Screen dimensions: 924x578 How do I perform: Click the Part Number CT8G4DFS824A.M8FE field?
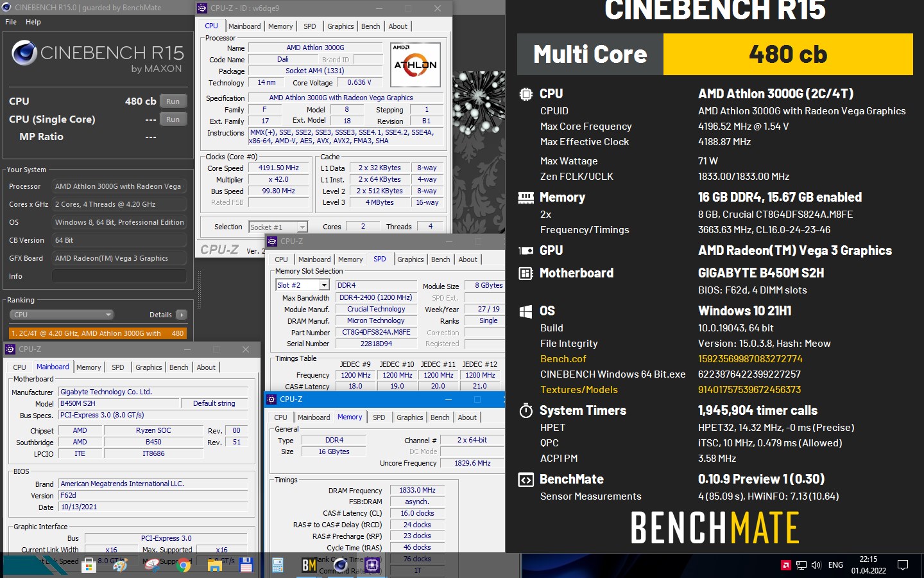pos(375,333)
